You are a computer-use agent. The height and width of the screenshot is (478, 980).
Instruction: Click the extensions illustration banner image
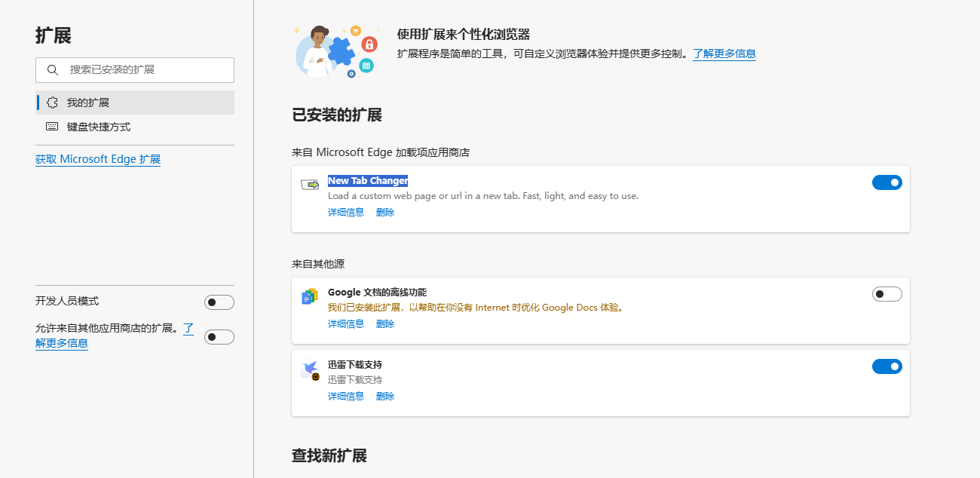coord(337,51)
